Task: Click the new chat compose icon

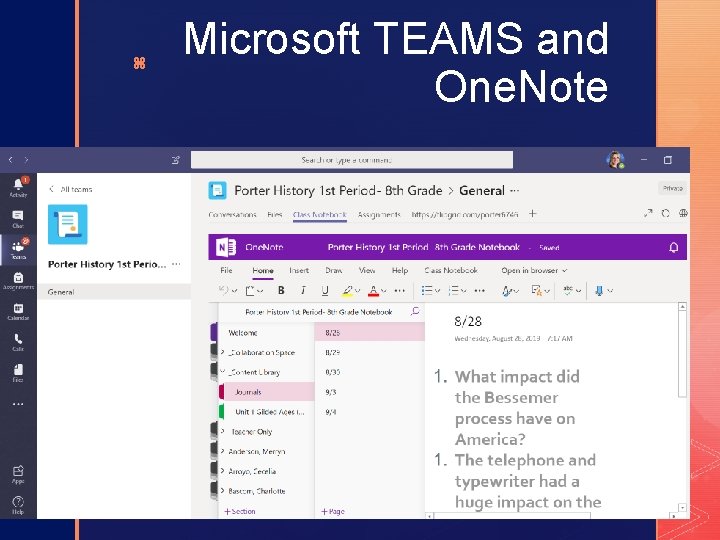Action: click(x=175, y=160)
